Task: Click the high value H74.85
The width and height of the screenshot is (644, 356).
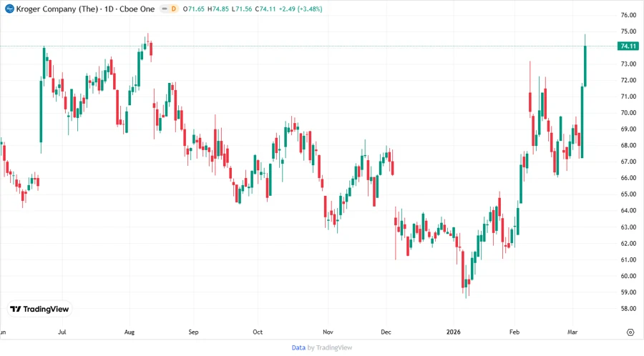Action: [x=218, y=9]
